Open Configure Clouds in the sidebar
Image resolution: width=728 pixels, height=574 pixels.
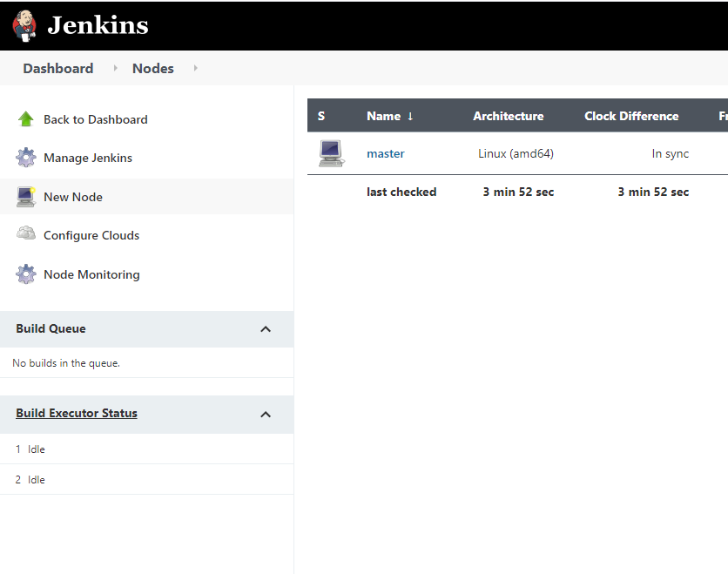point(91,235)
